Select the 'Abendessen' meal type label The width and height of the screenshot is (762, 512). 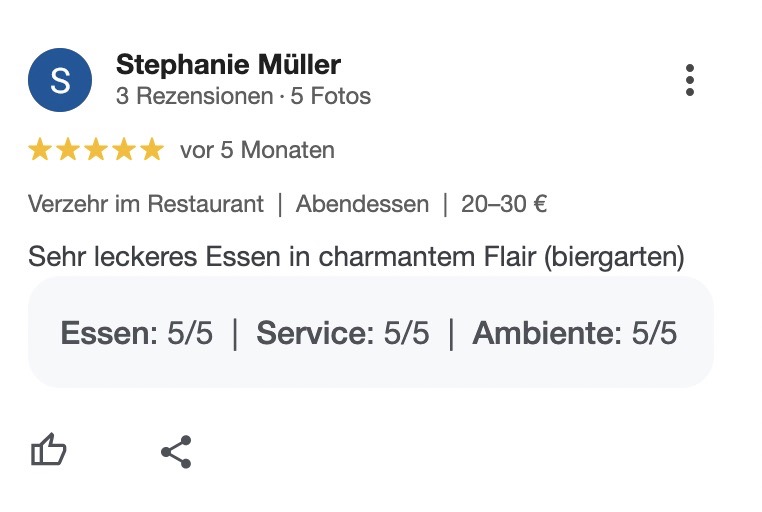[x=363, y=204]
